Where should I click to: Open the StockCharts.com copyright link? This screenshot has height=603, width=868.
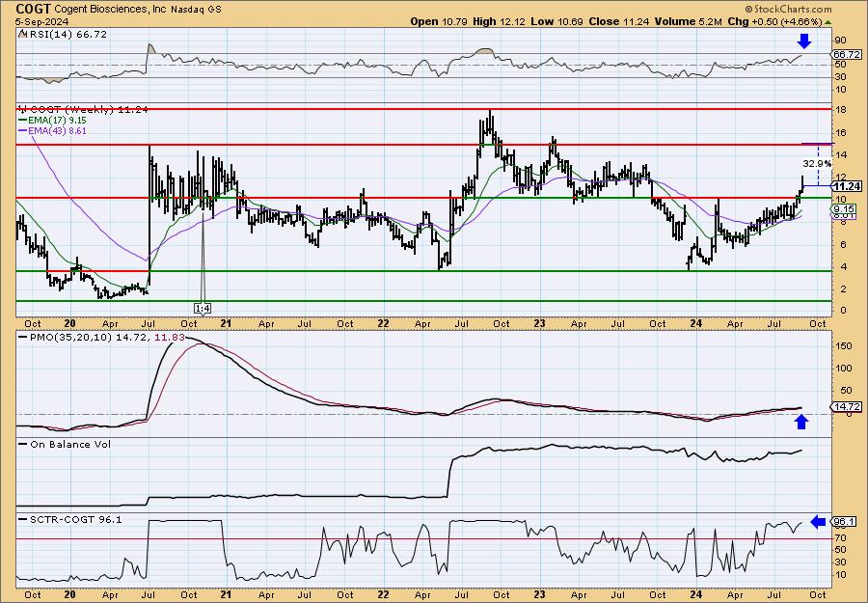click(788, 9)
